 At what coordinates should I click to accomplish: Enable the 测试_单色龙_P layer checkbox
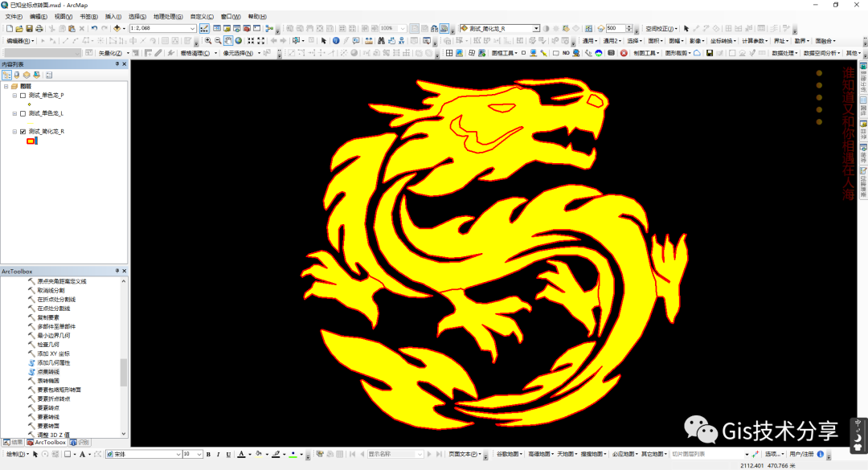pos(23,96)
